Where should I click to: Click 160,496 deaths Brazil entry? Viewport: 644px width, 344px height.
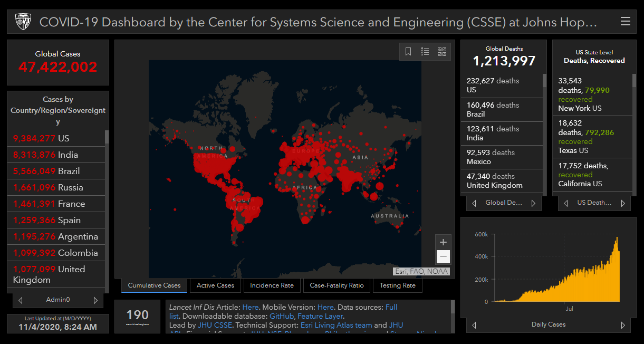[502, 110]
